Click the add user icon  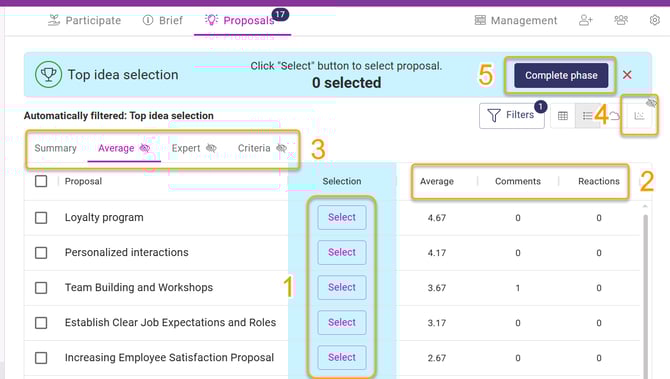point(585,20)
